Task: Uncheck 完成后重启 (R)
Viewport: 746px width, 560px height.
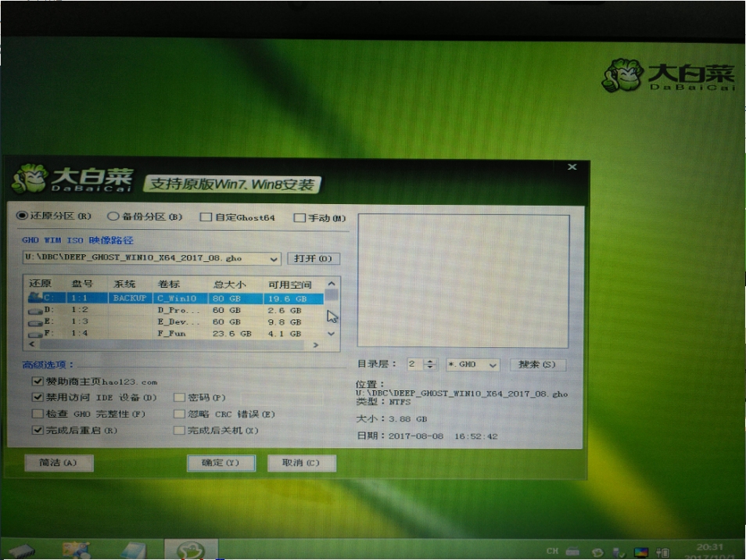Action: pyautogui.click(x=38, y=430)
